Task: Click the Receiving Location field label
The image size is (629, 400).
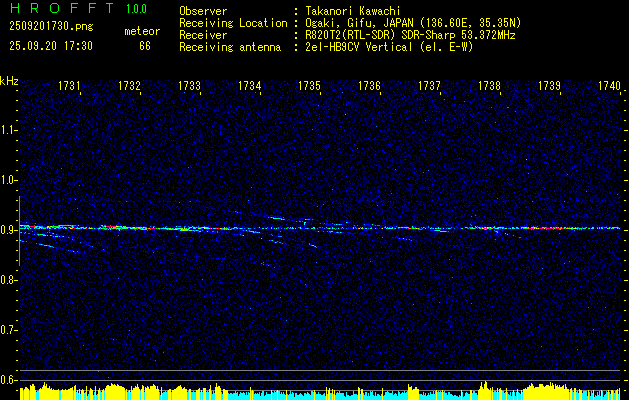Action: tap(233, 23)
